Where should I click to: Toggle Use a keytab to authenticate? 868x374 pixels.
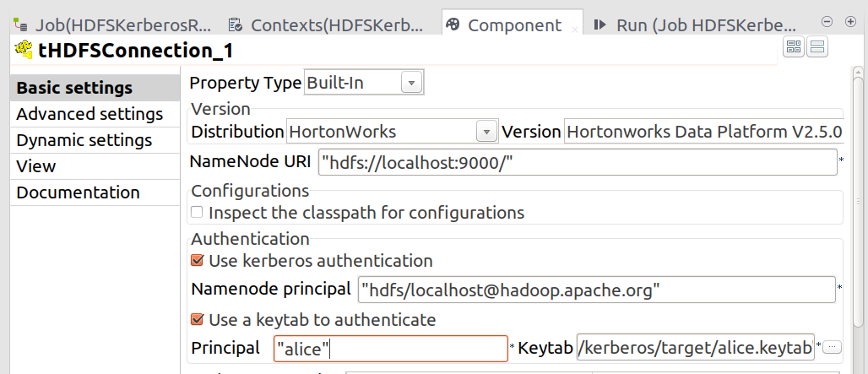coord(197,320)
